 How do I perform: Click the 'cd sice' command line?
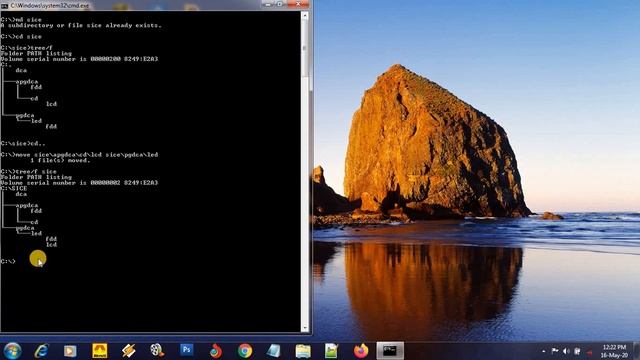click(x=21, y=37)
